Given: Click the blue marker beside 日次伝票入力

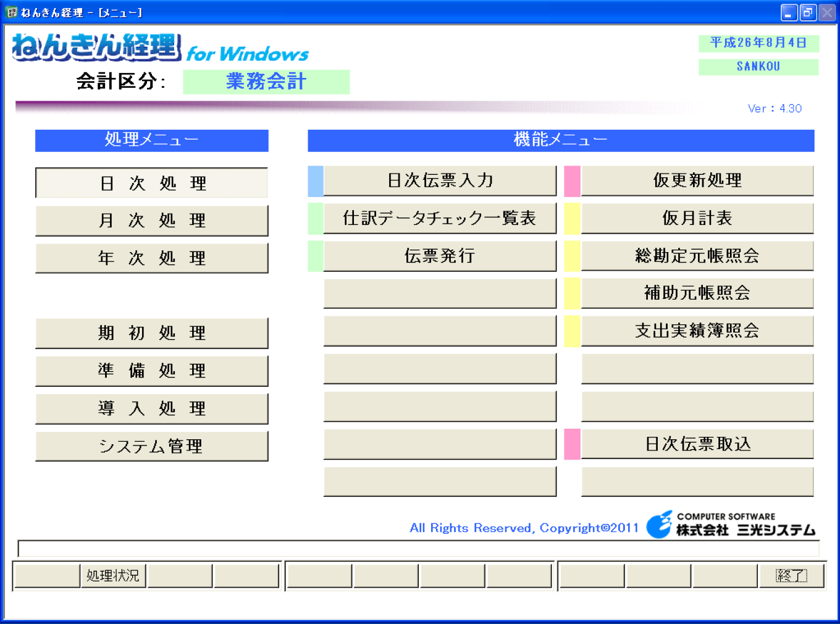Looking at the screenshot, I should [316, 181].
